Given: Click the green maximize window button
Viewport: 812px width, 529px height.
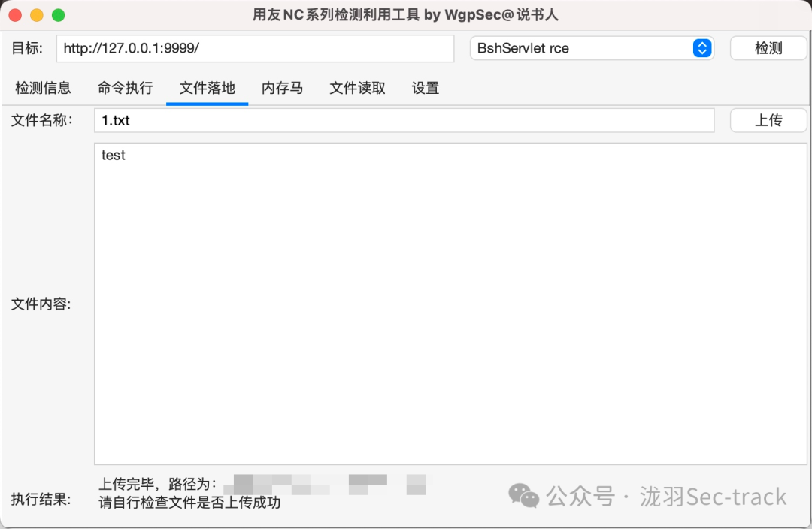Looking at the screenshot, I should pos(59,15).
